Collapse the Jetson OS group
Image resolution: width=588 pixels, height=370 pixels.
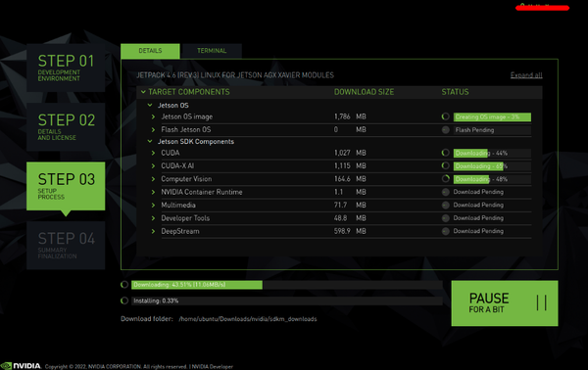(x=150, y=106)
